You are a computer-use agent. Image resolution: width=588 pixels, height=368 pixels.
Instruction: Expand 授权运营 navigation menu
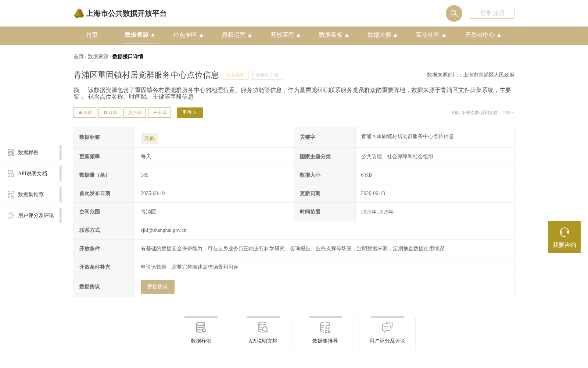[237, 35]
